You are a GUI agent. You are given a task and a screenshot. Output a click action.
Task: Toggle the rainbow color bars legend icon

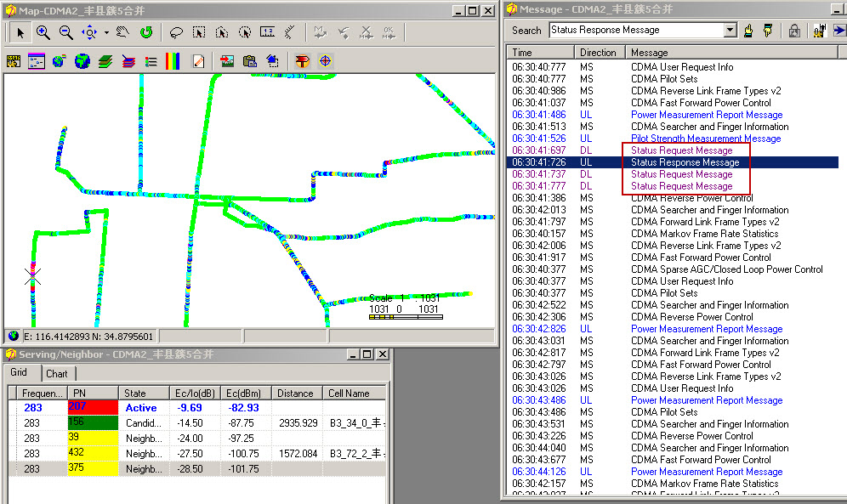point(173,61)
